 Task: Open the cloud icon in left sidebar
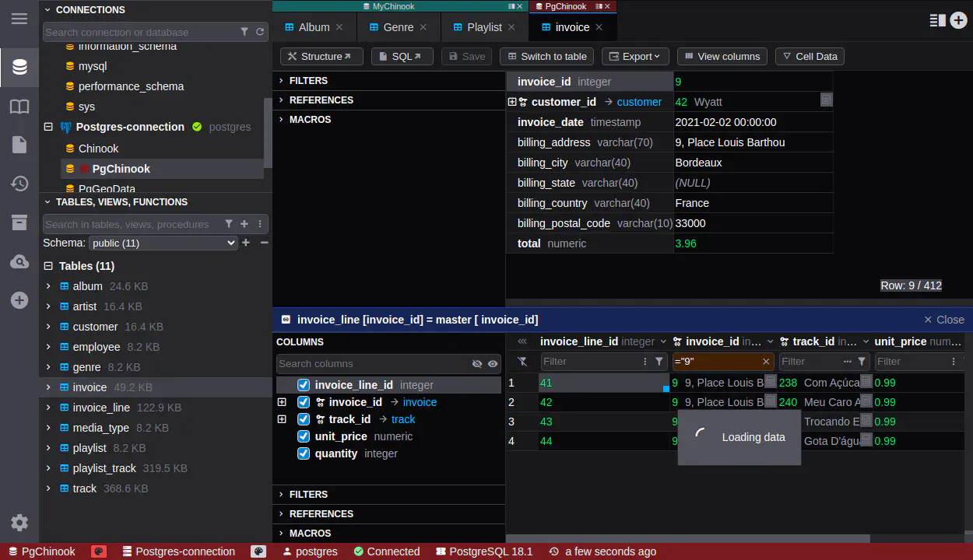tap(19, 261)
